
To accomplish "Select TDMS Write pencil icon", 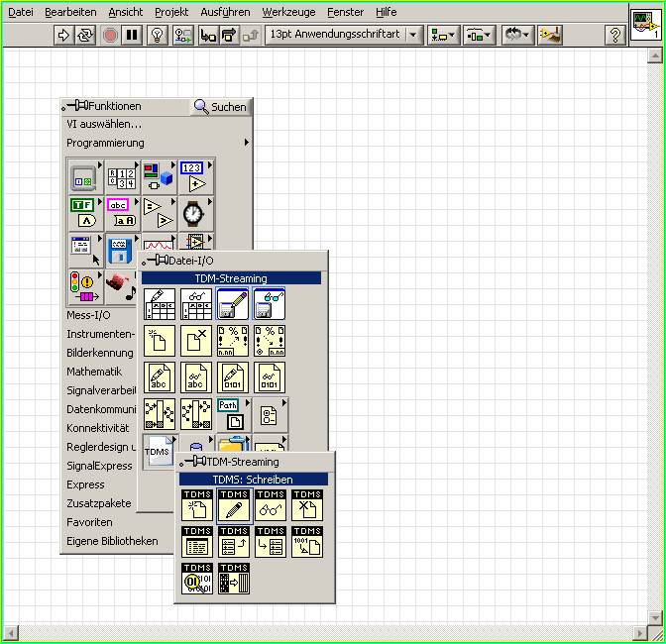I will point(234,505).
